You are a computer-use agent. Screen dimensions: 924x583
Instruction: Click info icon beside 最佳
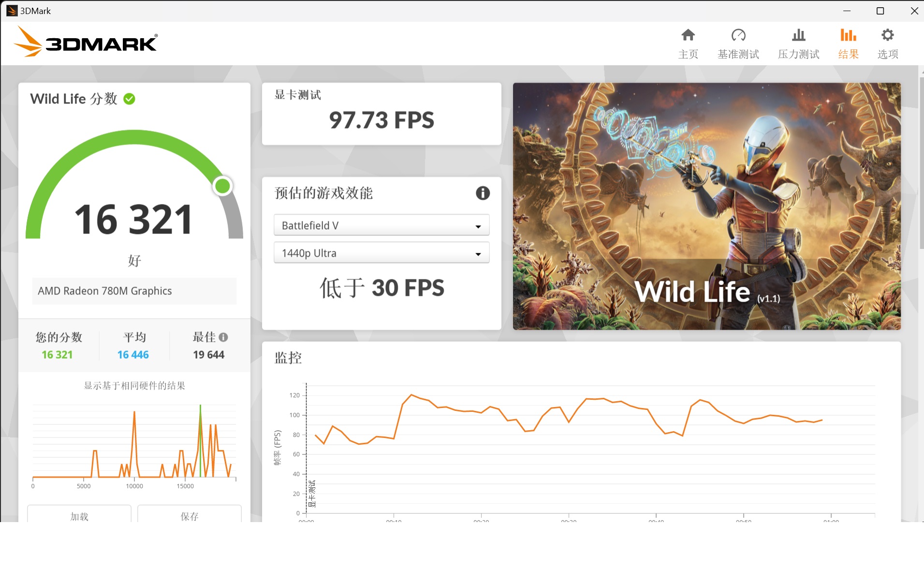click(x=223, y=337)
